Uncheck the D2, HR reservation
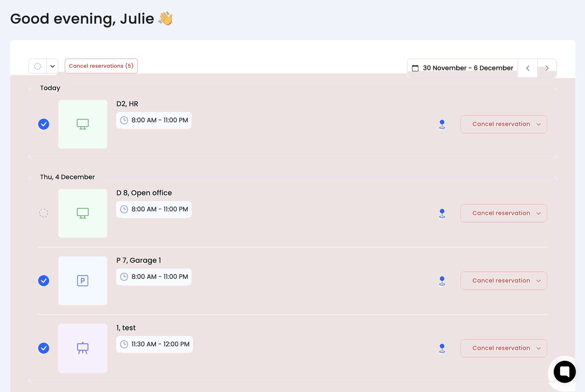 (43, 124)
